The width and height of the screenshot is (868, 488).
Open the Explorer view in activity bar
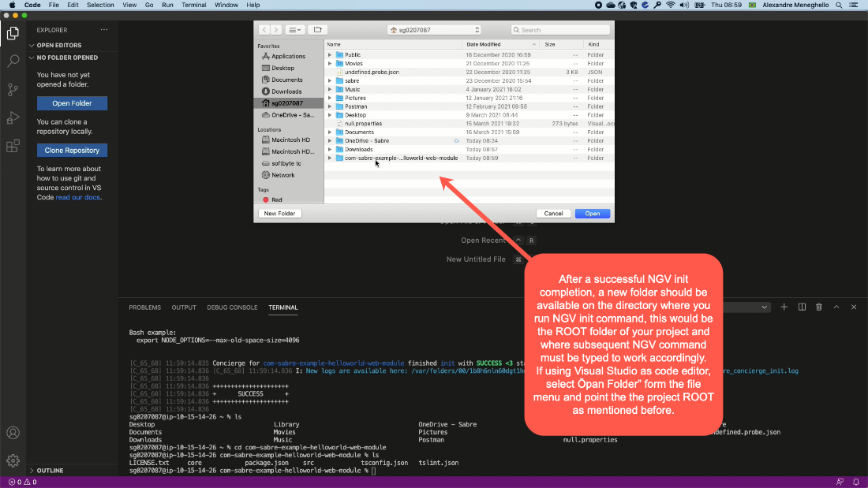(13, 34)
